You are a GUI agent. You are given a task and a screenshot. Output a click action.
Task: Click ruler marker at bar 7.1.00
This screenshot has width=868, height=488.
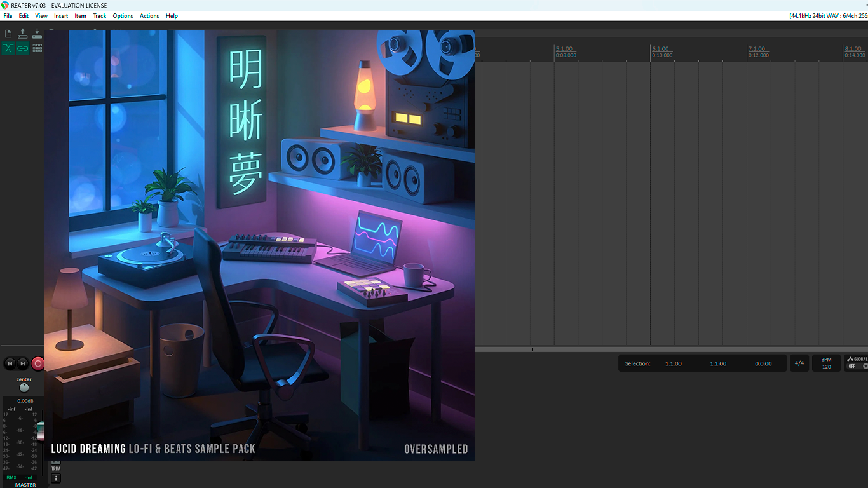pos(757,49)
